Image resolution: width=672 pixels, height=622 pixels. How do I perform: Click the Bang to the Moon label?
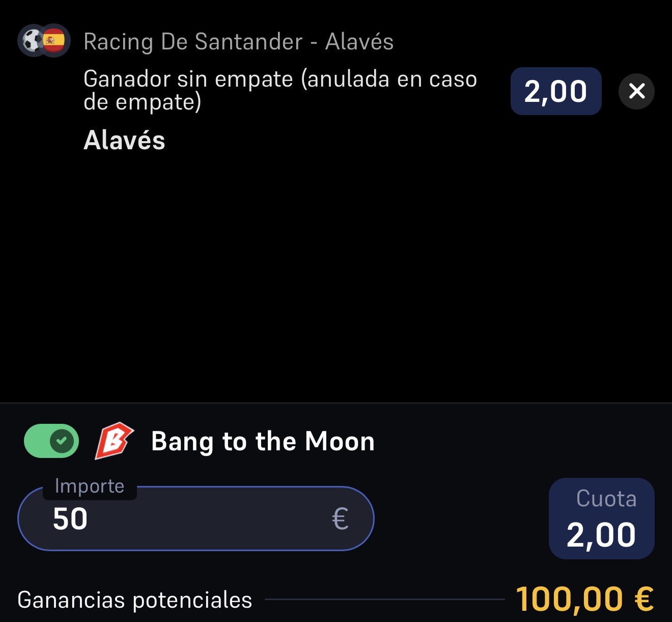pyautogui.click(x=263, y=441)
